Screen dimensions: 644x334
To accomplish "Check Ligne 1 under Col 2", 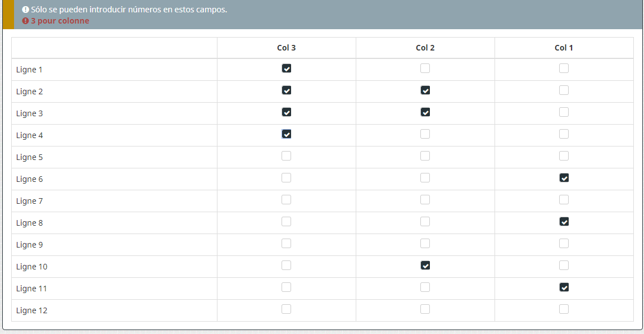I will (425, 68).
